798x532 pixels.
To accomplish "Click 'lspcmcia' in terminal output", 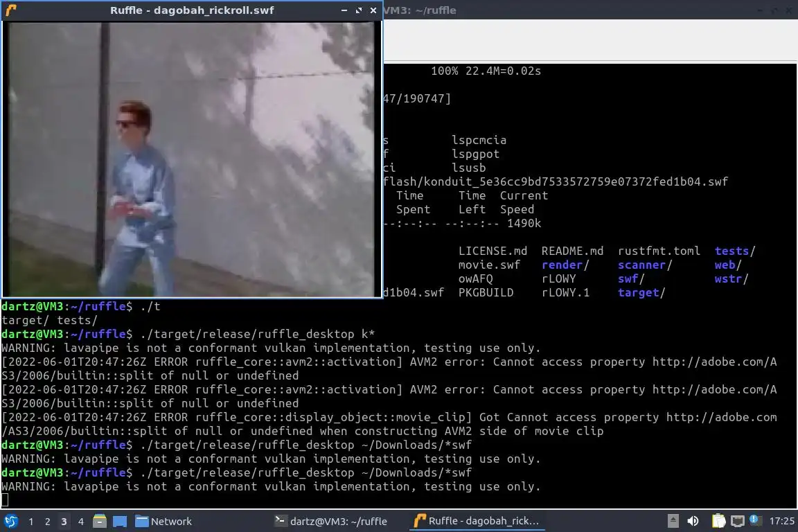I will pyautogui.click(x=479, y=140).
